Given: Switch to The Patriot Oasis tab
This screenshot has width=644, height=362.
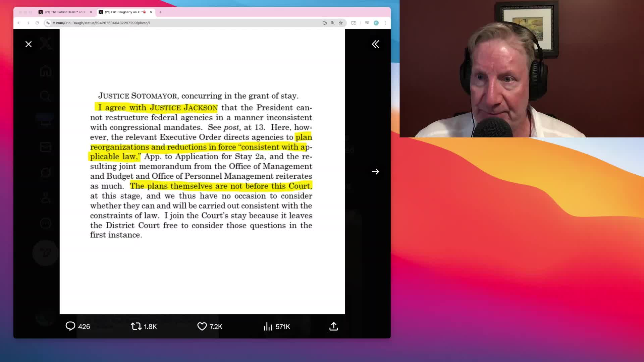Looking at the screenshot, I should (64, 12).
